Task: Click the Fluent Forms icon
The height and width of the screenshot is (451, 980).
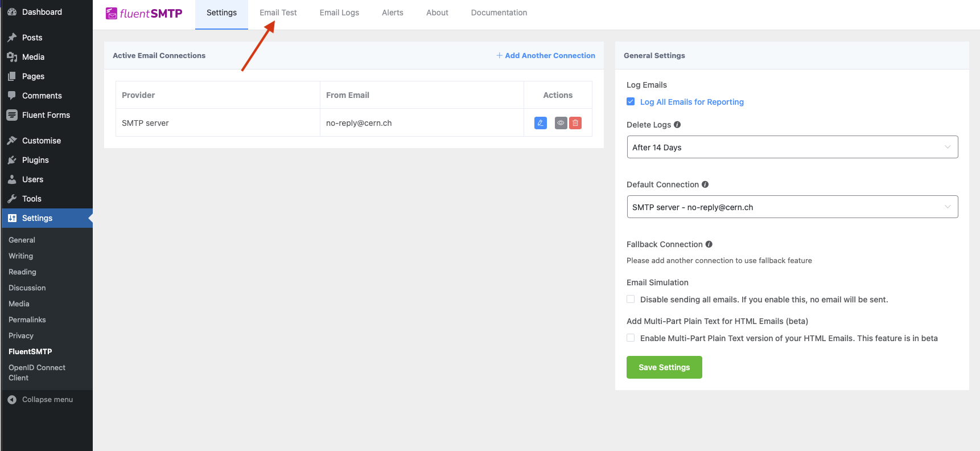Action: tap(12, 115)
